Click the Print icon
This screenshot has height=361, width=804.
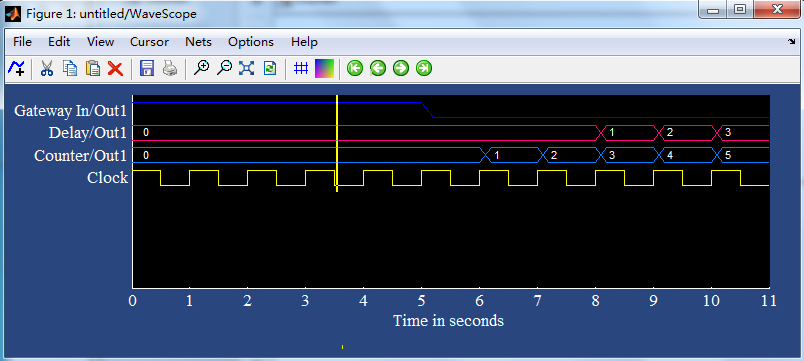click(170, 68)
